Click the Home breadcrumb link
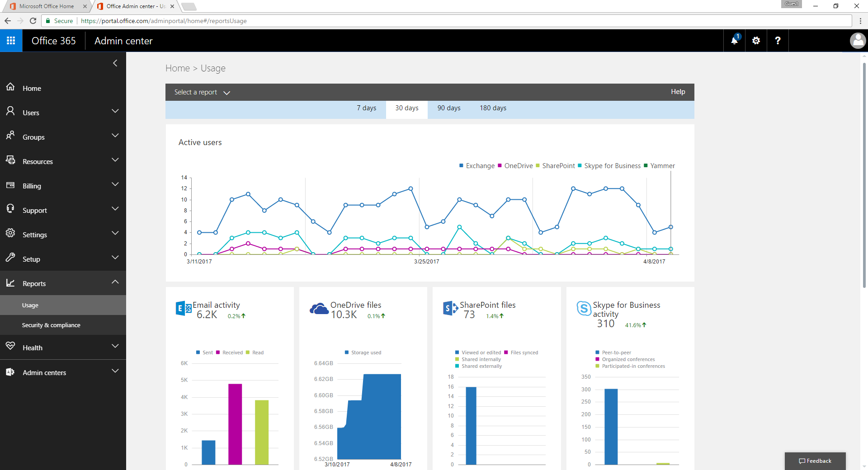This screenshot has width=868, height=470. 178,68
